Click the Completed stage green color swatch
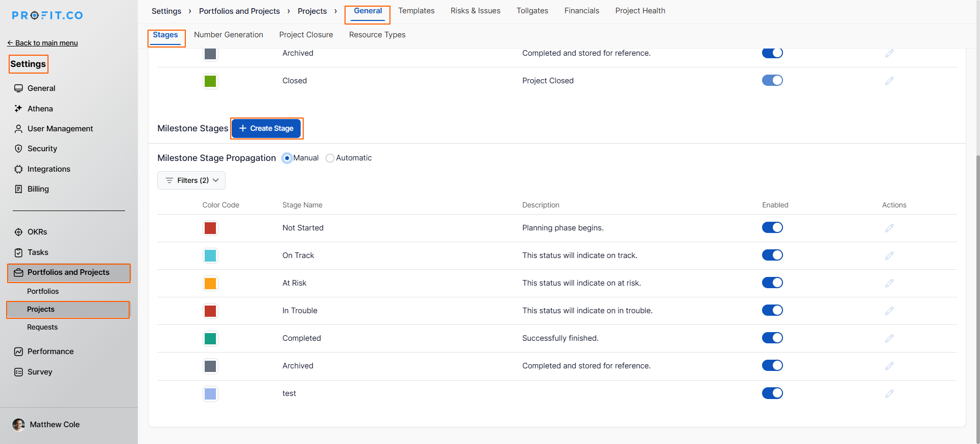The image size is (980, 444). 210,338
